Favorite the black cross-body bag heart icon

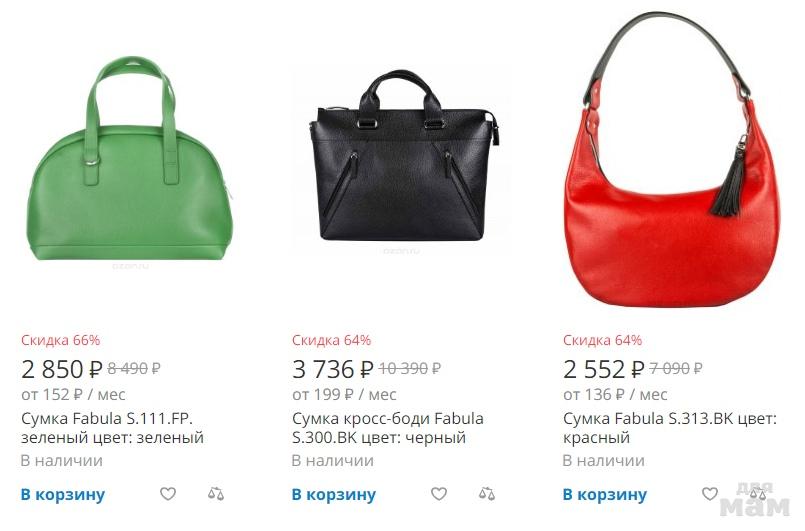[x=439, y=494]
